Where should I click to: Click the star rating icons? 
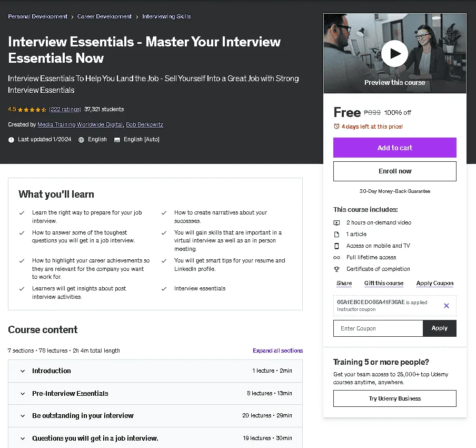[x=32, y=110]
